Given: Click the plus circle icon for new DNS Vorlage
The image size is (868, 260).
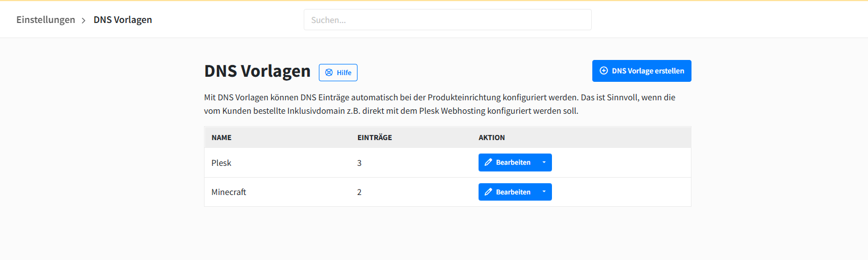Looking at the screenshot, I should pyautogui.click(x=604, y=71).
